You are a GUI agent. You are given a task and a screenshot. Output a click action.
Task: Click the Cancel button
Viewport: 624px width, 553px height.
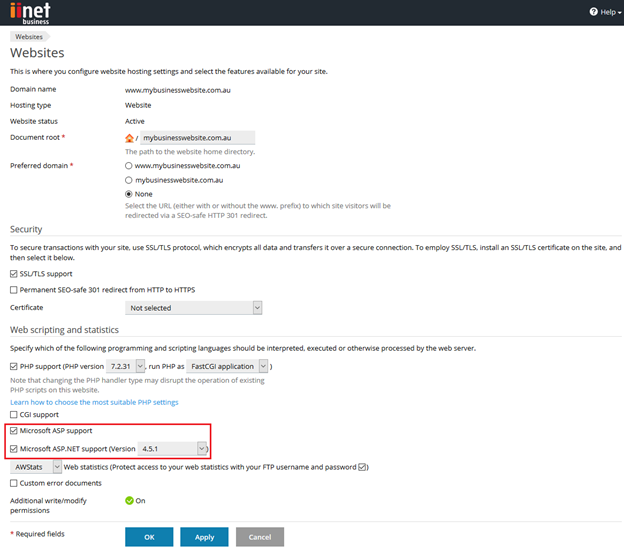point(260,537)
